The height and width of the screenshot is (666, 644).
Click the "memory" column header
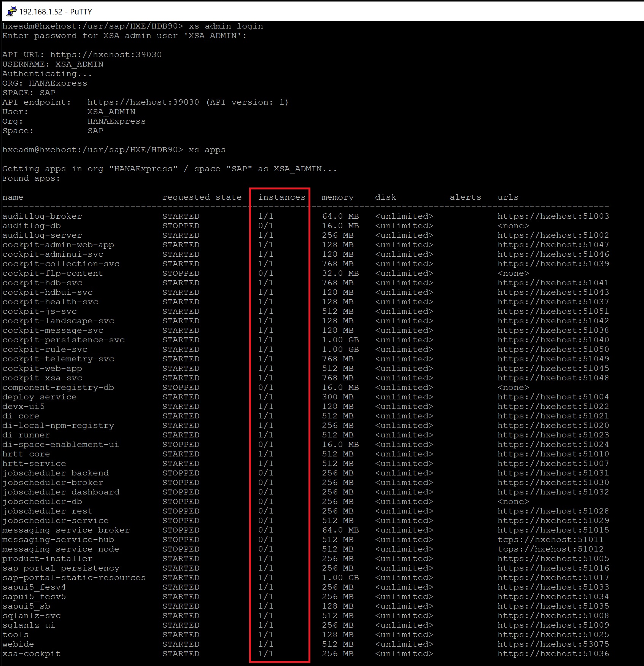point(337,197)
